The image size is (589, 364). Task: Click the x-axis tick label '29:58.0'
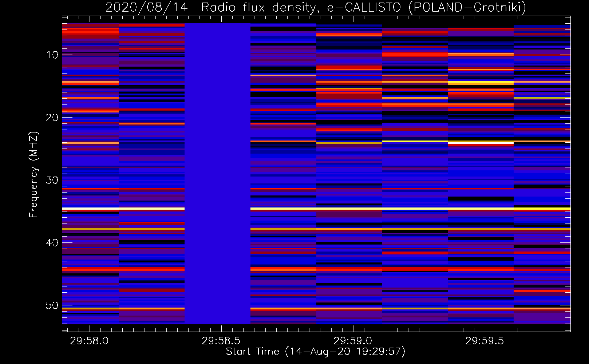point(89,341)
